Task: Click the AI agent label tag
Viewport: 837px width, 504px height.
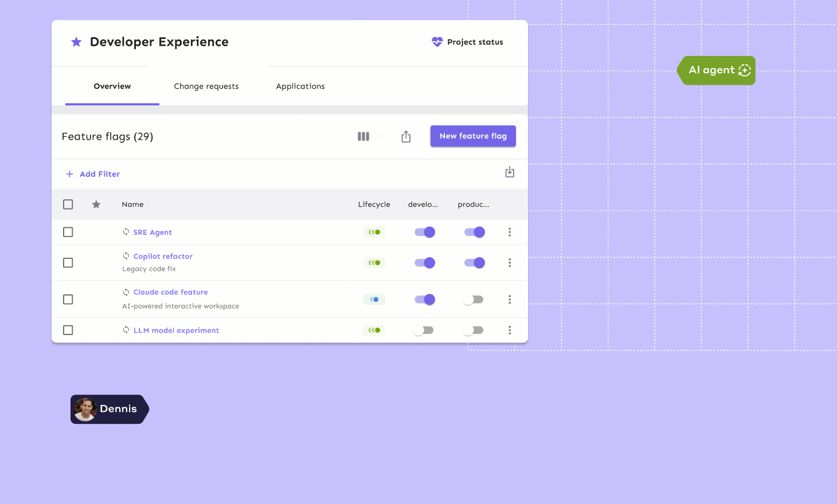Action: click(717, 70)
